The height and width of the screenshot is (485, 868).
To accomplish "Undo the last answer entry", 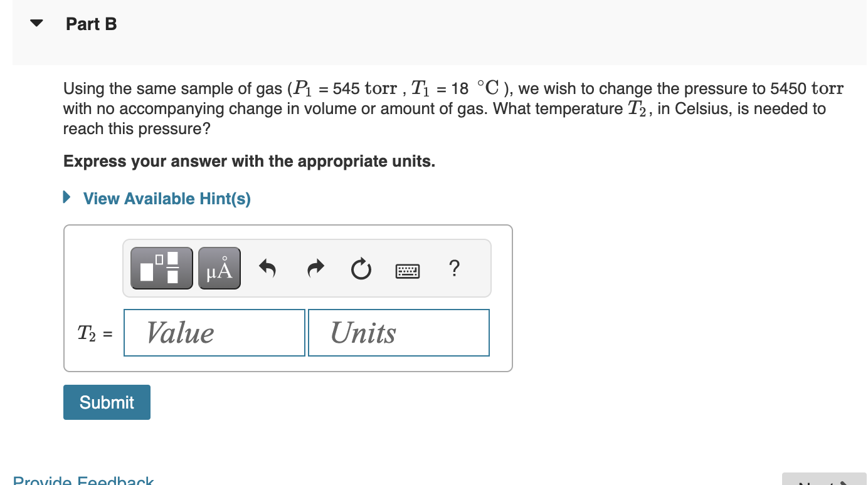I will point(267,268).
